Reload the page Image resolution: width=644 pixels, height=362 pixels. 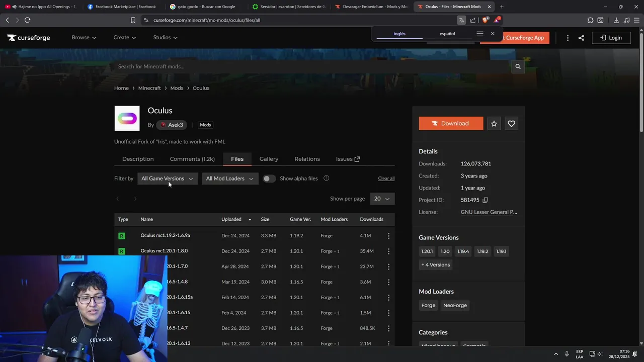pos(27,20)
